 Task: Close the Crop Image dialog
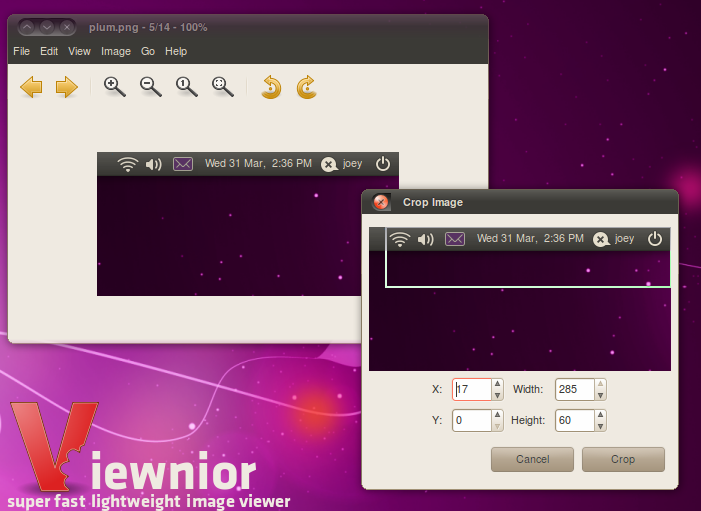(381, 202)
